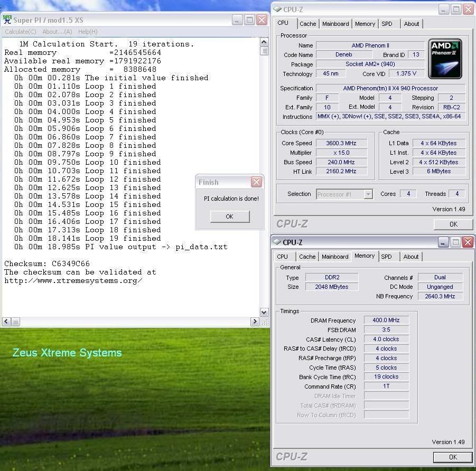Screen dimensions: 476x471
Task: Click the Loop 19 finished line
Action: tap(87, 238)
